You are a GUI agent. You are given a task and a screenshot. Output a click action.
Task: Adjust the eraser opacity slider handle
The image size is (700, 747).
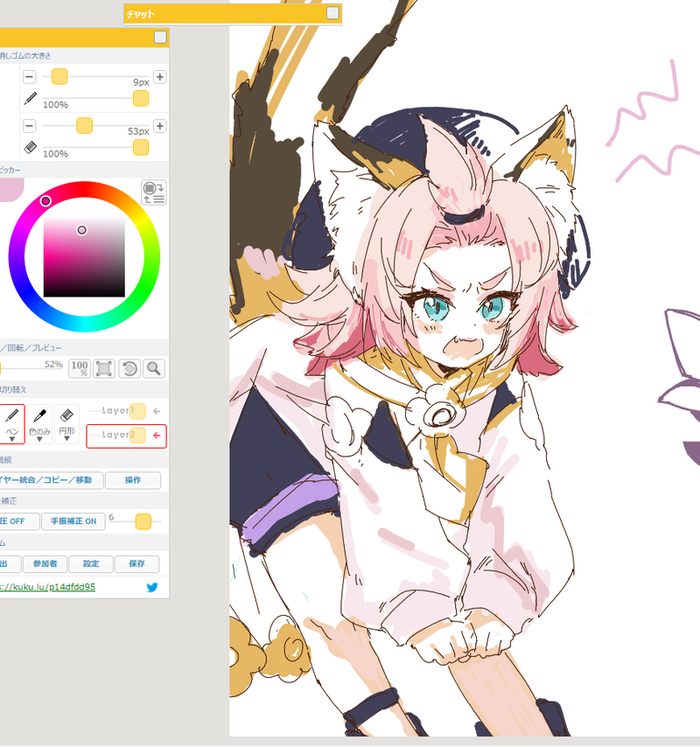141,148
